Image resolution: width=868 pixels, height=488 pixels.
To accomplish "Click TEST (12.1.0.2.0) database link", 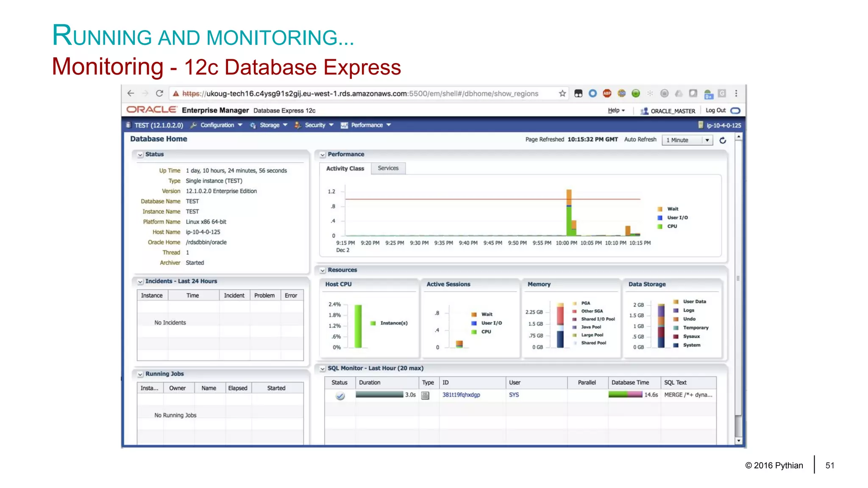I will 159,125.
